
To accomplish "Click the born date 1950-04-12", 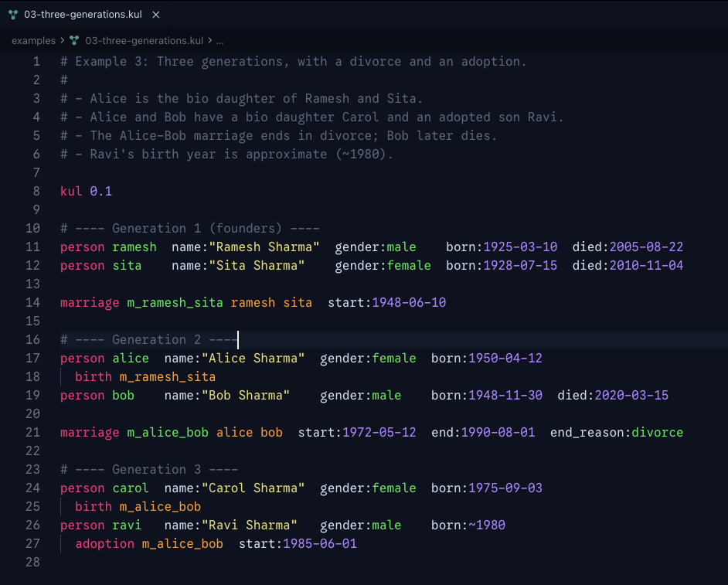I will [505, 359].
